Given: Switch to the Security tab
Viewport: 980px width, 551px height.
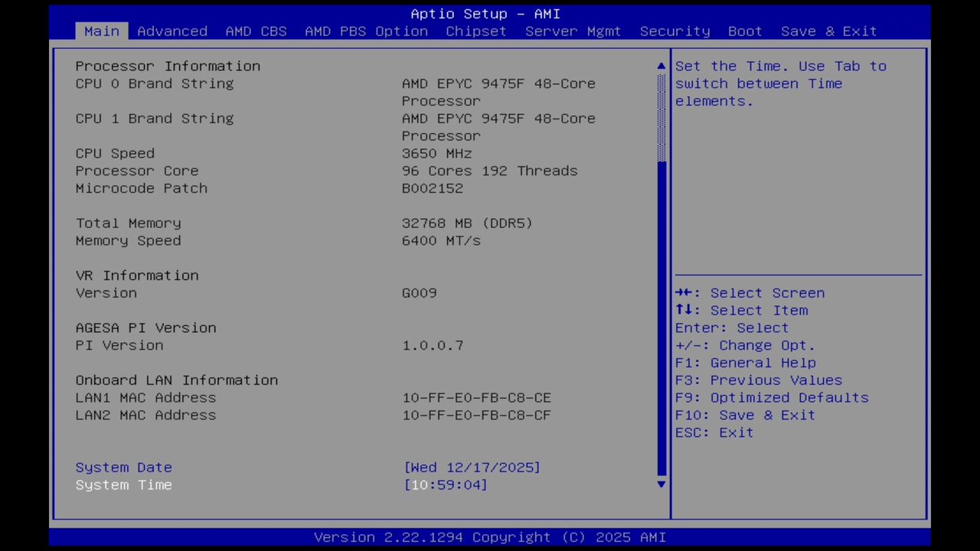Looking at the screenshot, I should pyautogui.click(x=675, y=31).
